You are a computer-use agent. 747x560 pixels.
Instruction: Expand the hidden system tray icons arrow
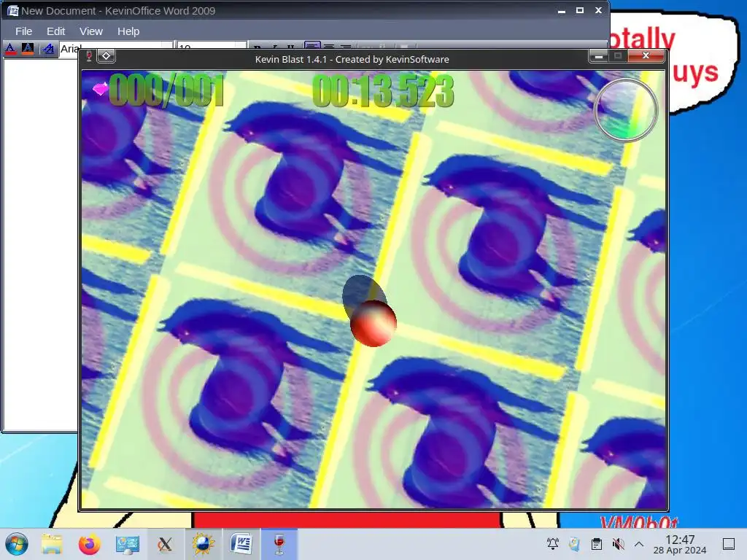639,544
